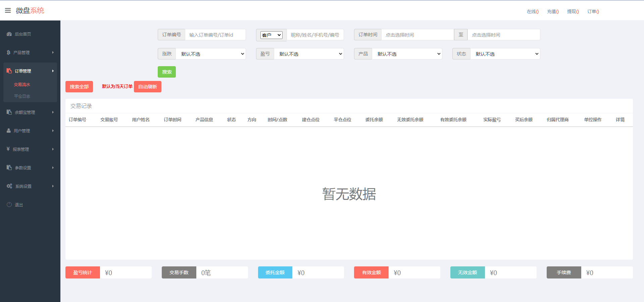Screen dimensions: 644x302
Task: Click the gears icon for 系统设置
Action: [9, 186]
